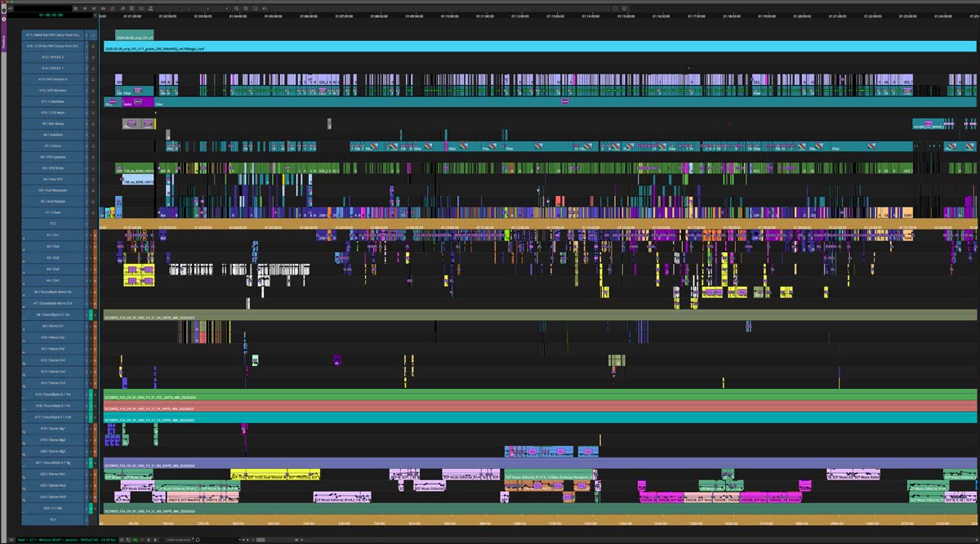980x544 pixels.
Task: Click the Reel 1 sequence name in status bar
Action: click(67, 539)
